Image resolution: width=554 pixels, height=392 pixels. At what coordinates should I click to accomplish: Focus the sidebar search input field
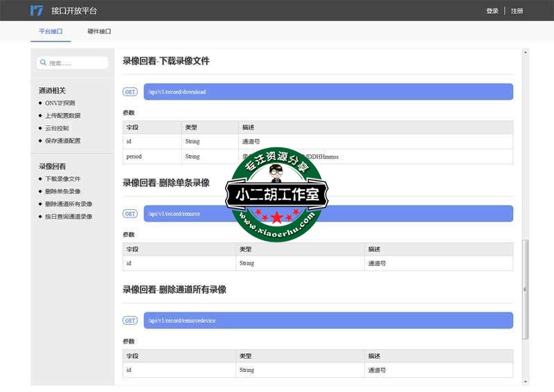[x=76, y=63]
